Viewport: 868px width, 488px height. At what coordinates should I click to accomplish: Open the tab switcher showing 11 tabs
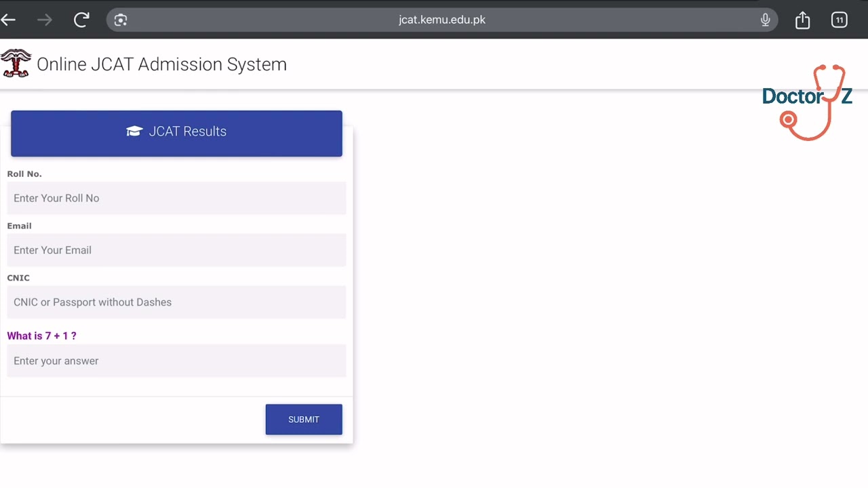coord(840,20)
